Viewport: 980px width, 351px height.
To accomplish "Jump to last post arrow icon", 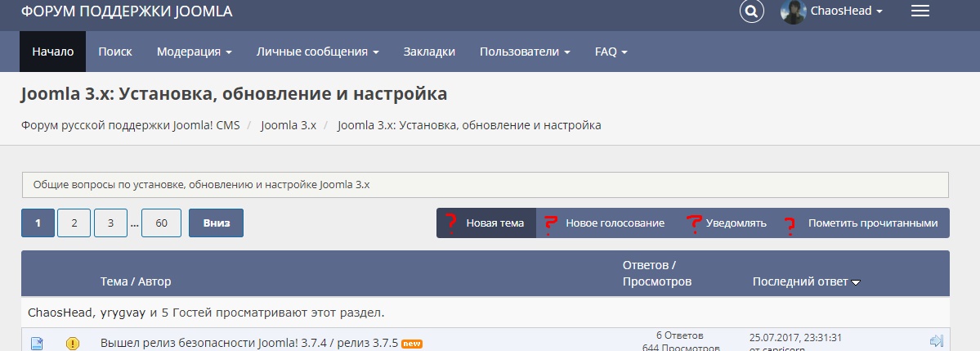I will click(x=936, y=341).
